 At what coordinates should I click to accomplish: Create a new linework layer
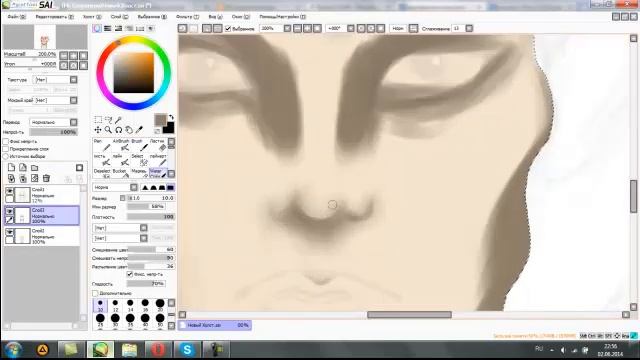[x=23, y=168]
